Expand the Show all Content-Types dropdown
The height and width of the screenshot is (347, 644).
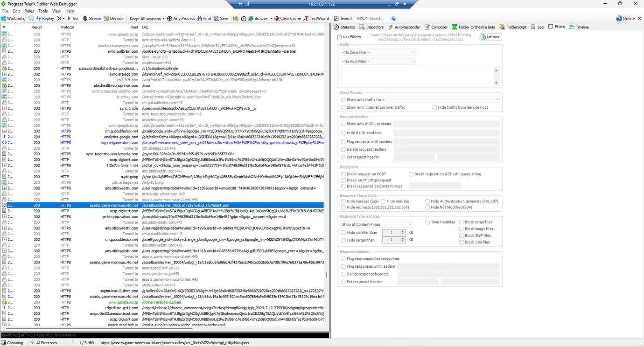click(377, 224)
